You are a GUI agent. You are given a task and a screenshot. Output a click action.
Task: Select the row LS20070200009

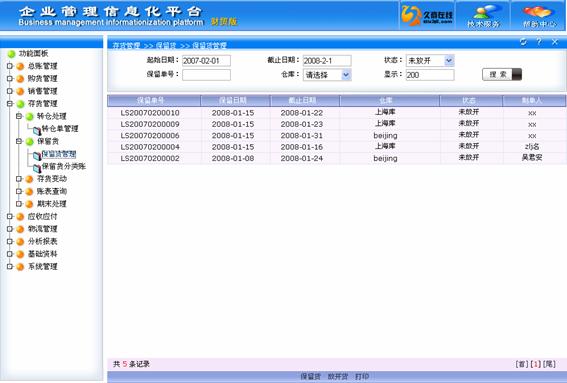click(x=337, y=124)
